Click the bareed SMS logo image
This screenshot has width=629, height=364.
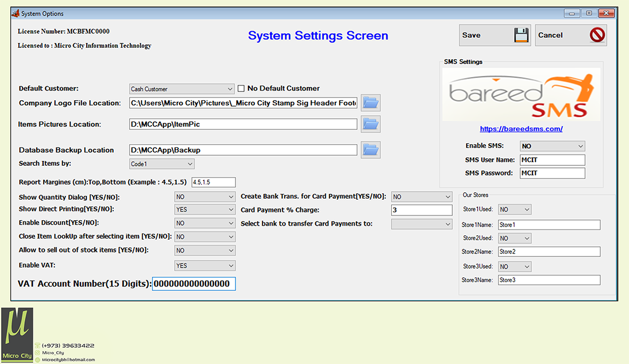point(521,95)
